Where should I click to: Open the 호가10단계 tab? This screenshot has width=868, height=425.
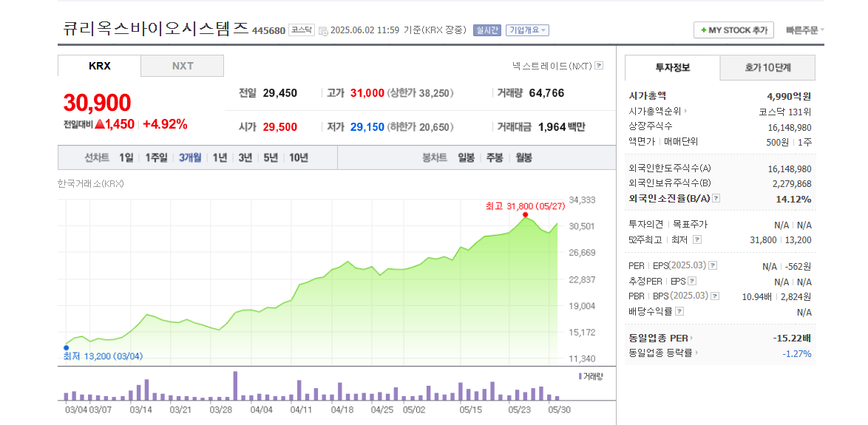click(767, 68)
